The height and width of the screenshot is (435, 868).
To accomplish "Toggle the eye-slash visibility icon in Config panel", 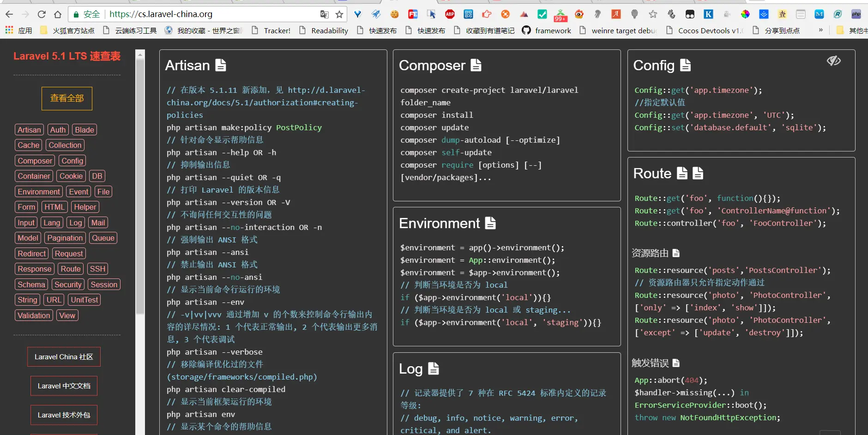I will pos(833,61).
